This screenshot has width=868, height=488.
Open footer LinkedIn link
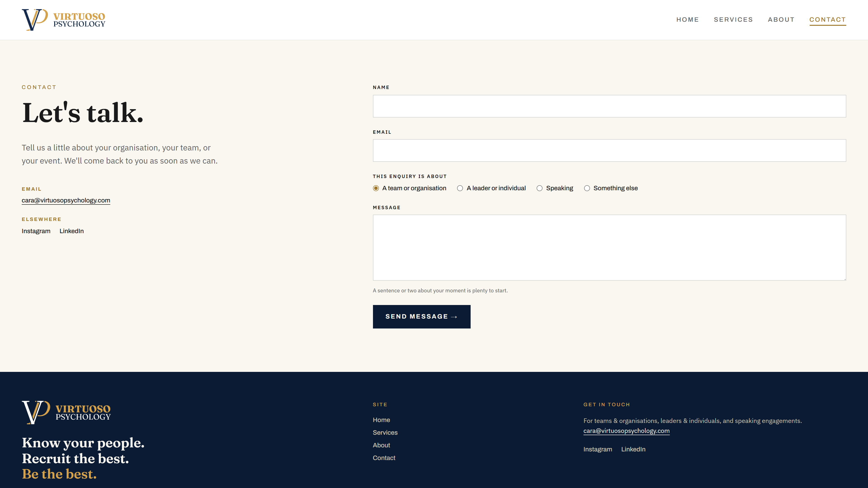click(633, 449)
